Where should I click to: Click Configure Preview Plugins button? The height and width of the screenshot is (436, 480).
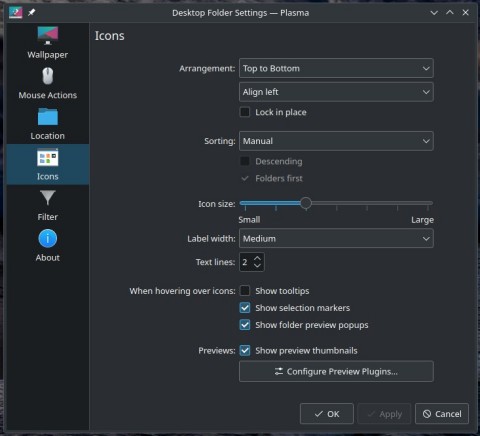pos(336,371)
